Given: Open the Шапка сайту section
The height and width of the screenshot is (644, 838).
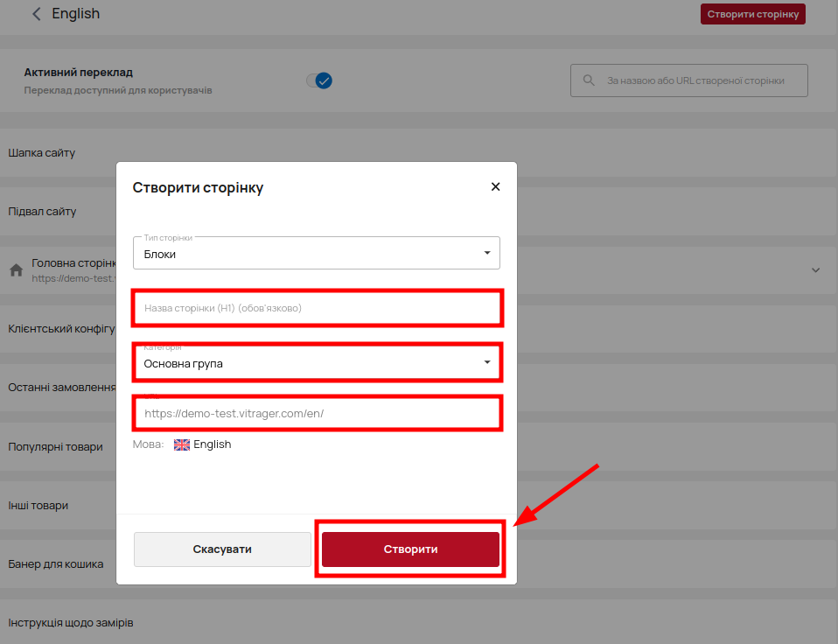Looking at the screenshot, I should (42, 153).
